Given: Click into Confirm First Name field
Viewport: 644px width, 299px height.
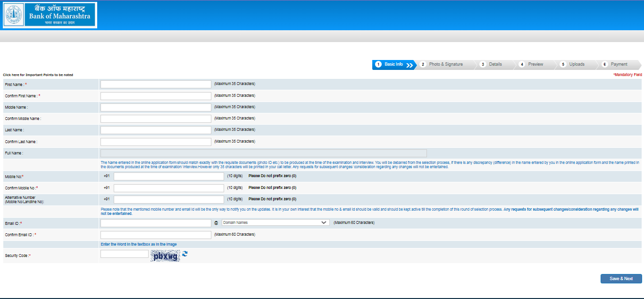Looking at the screenshot, I should (x=156, y=96).
